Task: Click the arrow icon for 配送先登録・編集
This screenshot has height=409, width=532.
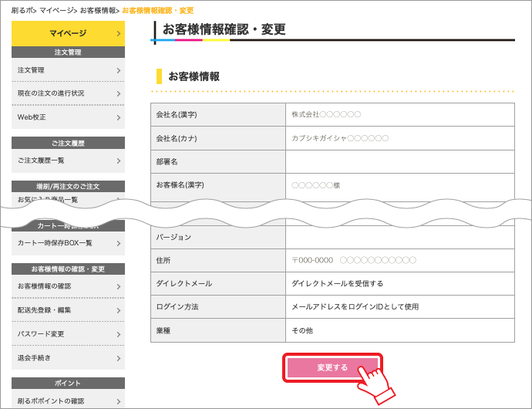Action: (119, 310)
